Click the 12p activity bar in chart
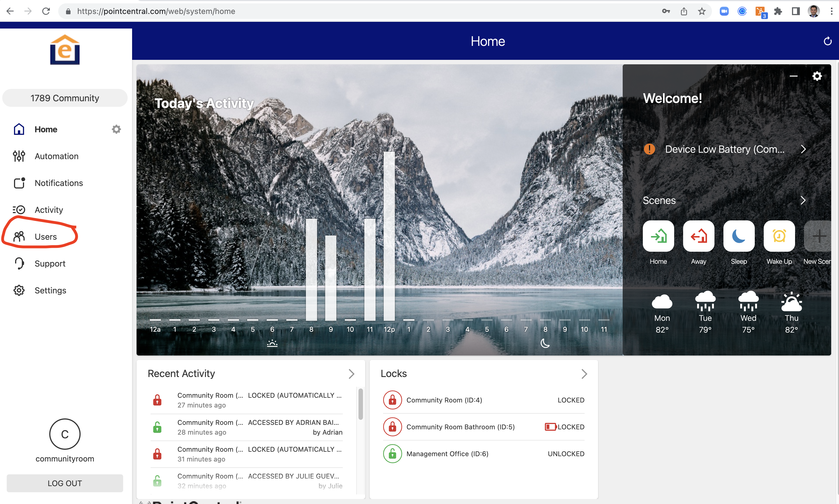 click(x=389, y=236)
